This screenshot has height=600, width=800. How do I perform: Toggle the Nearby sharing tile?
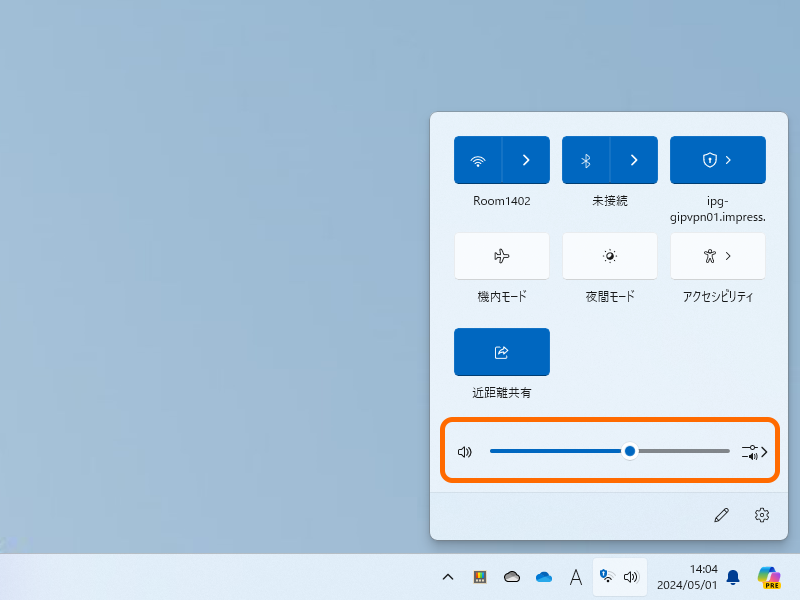pyautogui.click(x=502, y=352)
